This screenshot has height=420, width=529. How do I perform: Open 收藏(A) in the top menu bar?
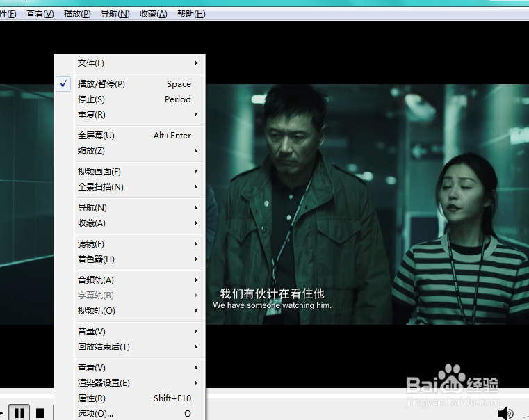coord(154,14)
